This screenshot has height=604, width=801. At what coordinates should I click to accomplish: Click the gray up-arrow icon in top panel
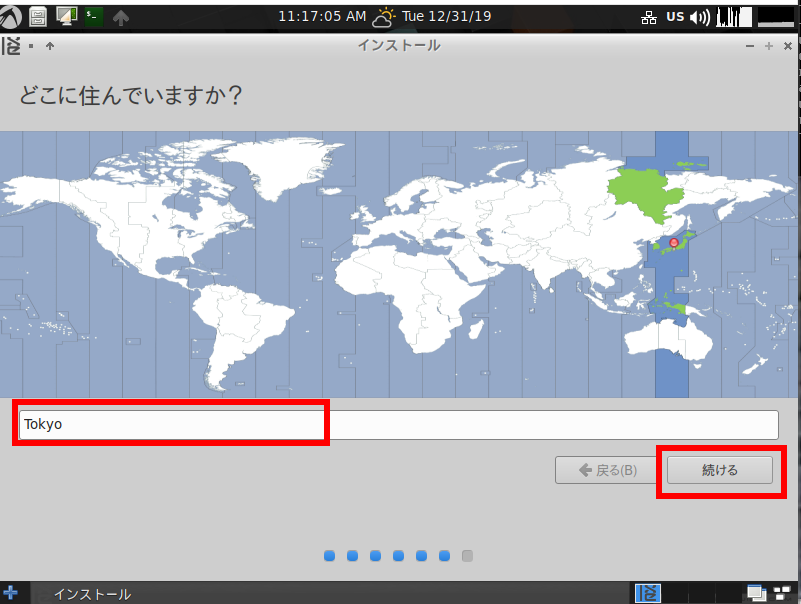tap(121, 18)
